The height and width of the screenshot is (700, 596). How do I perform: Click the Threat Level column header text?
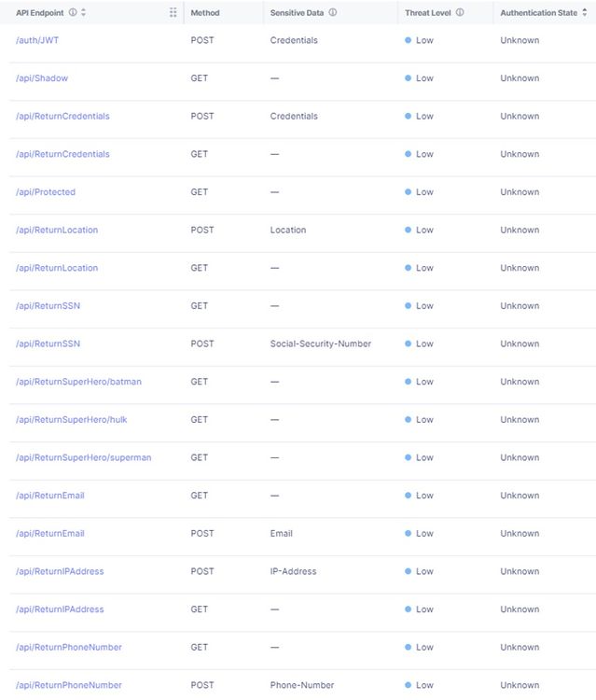429,13
